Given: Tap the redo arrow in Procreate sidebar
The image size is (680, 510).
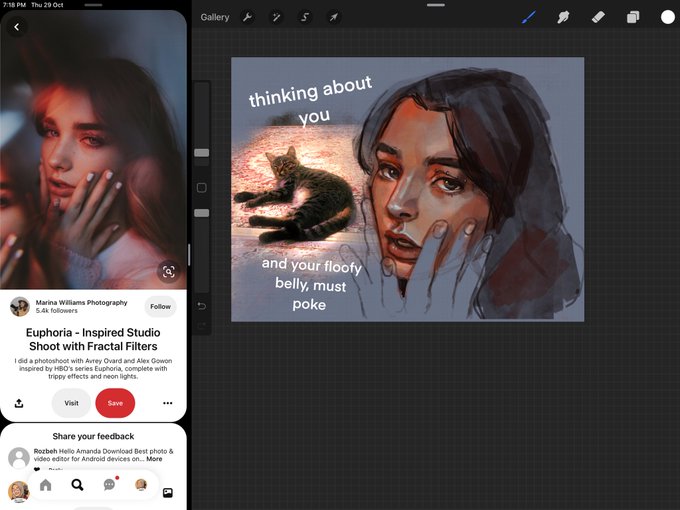Looking at the screenshot, I should click(x=202, y=326).
